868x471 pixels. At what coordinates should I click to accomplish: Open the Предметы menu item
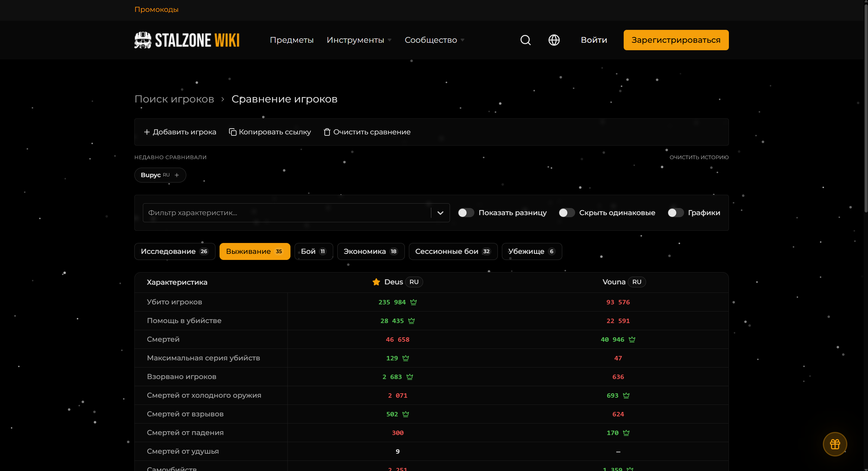tap(291, 40)
